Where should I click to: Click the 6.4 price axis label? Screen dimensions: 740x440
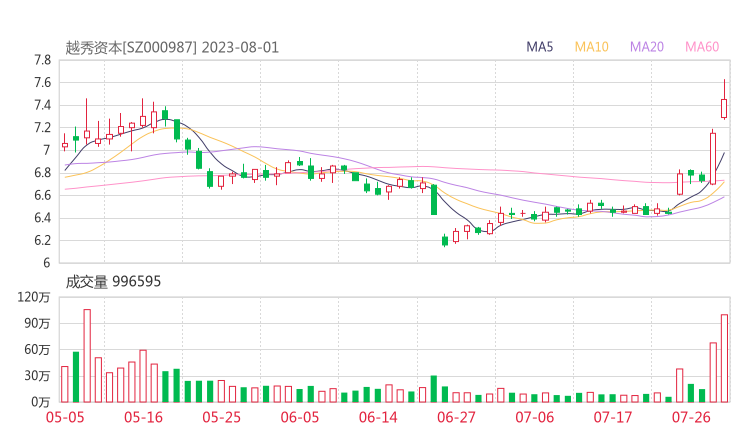(42, 218)
